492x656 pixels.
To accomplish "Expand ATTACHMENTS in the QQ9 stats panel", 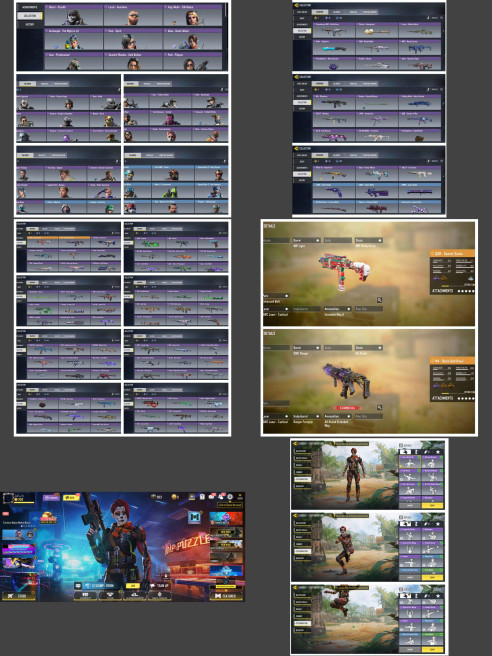I will (x=453, y=291).
